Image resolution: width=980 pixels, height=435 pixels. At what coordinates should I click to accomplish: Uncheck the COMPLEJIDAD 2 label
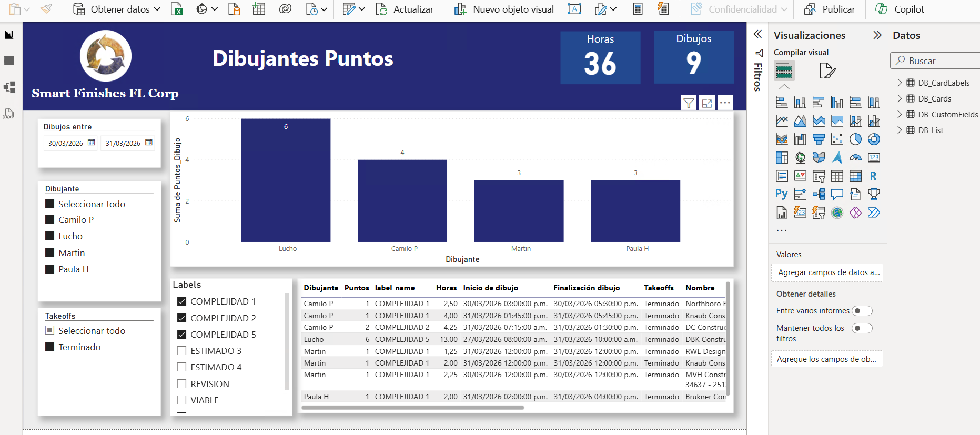(x=182, y=318)
